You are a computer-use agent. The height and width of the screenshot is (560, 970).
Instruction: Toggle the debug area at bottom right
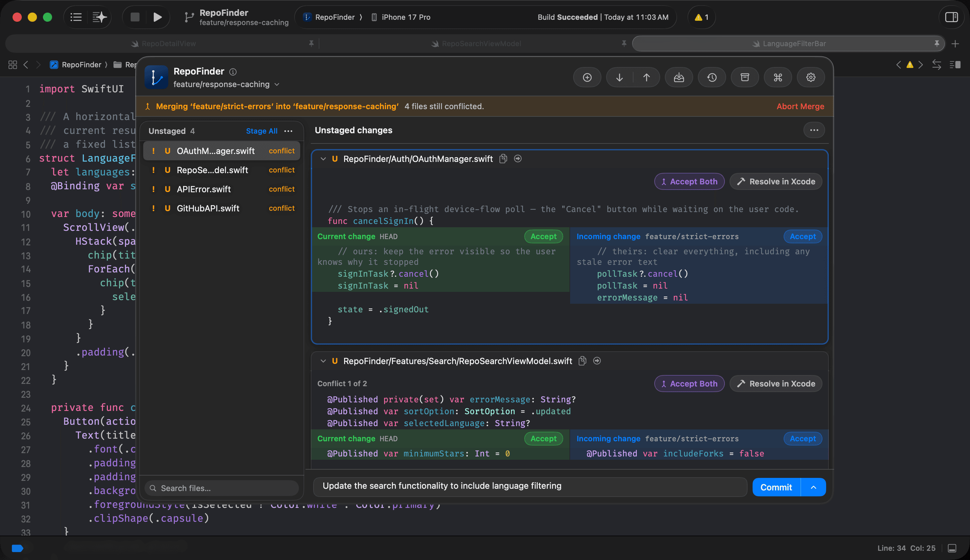click(x=952, y=548)
